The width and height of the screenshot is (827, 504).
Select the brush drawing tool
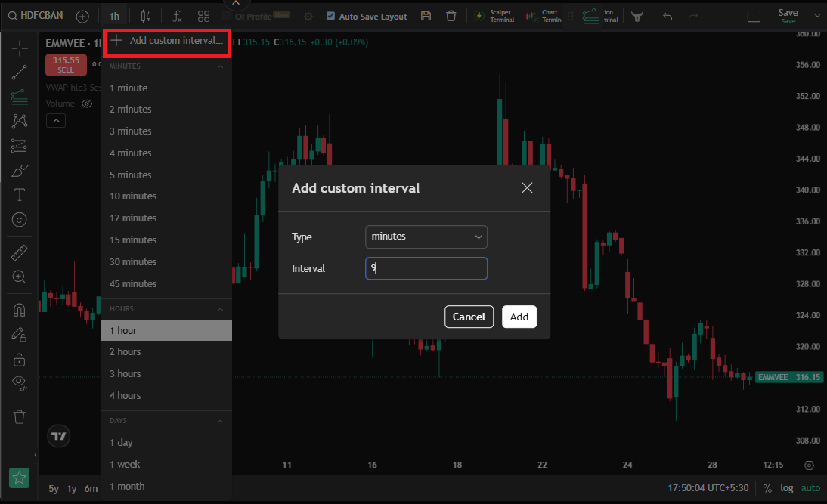tap(20, 171)
